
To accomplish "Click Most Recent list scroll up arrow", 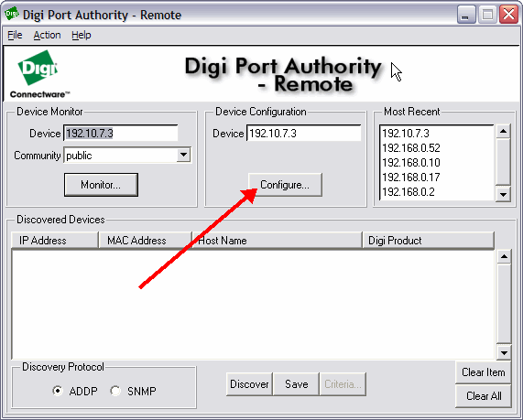I will (503, 132).
